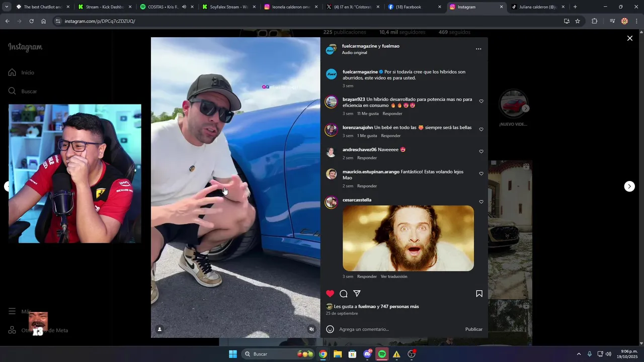The height and width of the screenshot is (362, 644).
Task: View the 747 personas más who liked the post
Action: 399,307
